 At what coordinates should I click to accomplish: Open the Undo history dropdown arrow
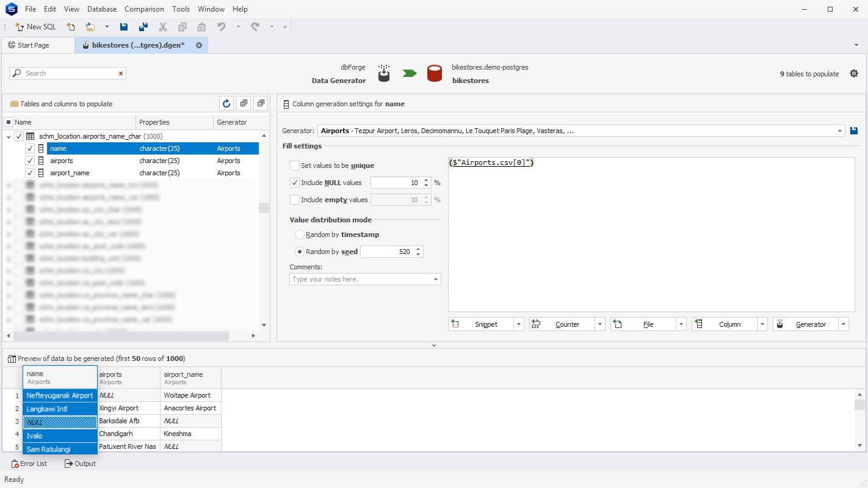238,27
